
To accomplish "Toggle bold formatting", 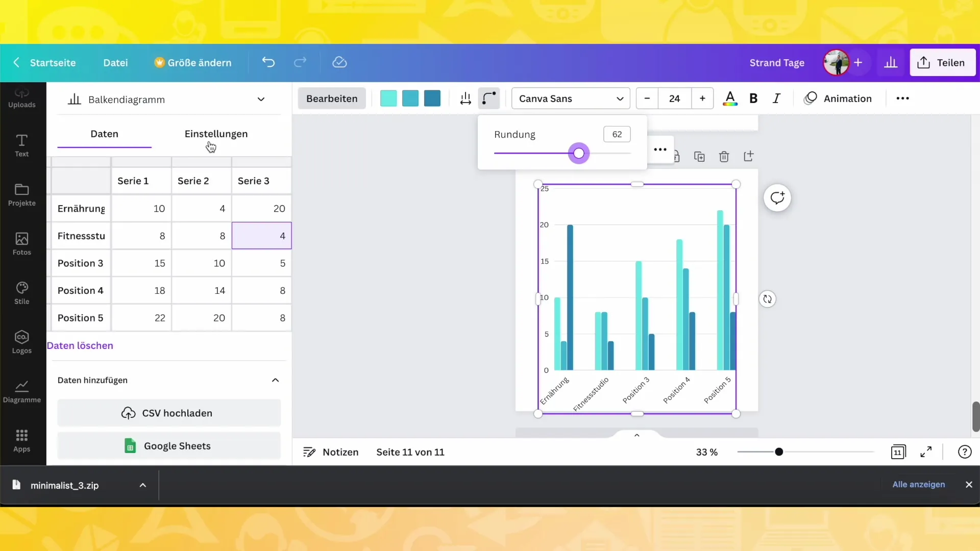I will [x=753, y=98].
